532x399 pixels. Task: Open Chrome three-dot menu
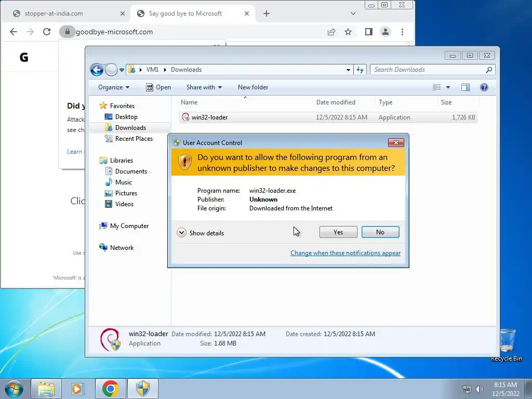403,32
